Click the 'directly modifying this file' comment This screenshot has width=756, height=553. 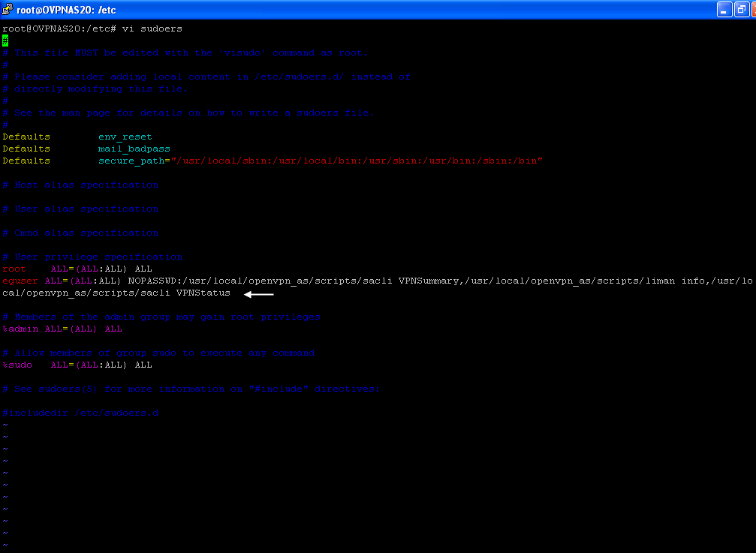[95, 89]
